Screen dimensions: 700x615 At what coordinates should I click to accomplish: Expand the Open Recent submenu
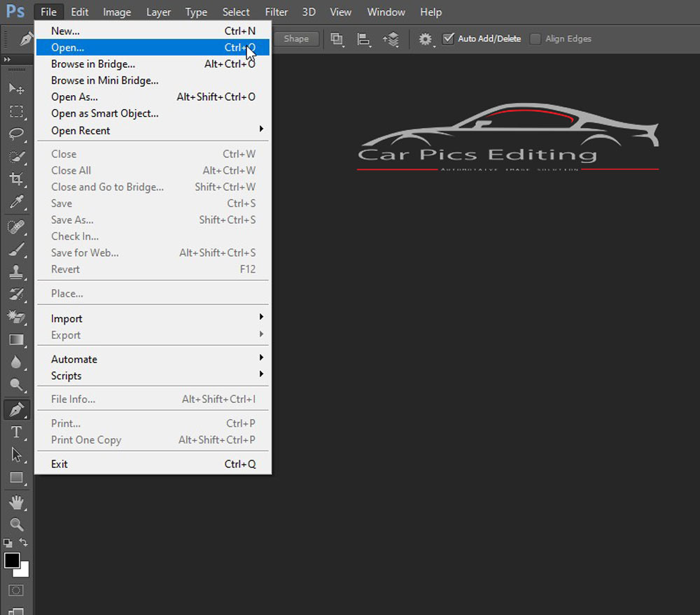(x=152, y=130)
